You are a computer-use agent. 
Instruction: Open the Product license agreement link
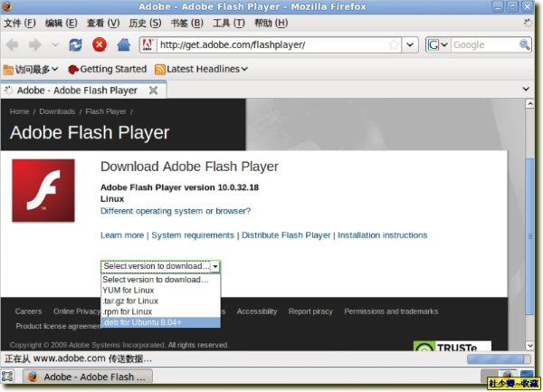[x=58, y=326]
